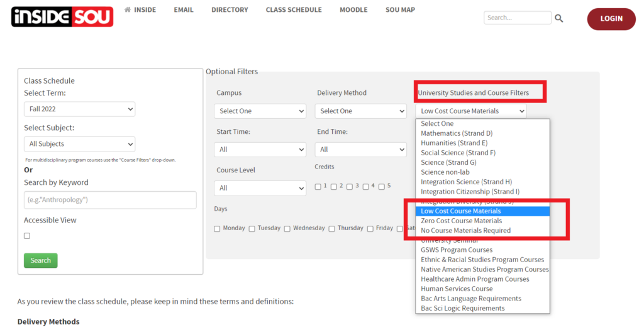Choose No Course Materials Required option
Screen dimensions: 644x332
coord(465,231)
